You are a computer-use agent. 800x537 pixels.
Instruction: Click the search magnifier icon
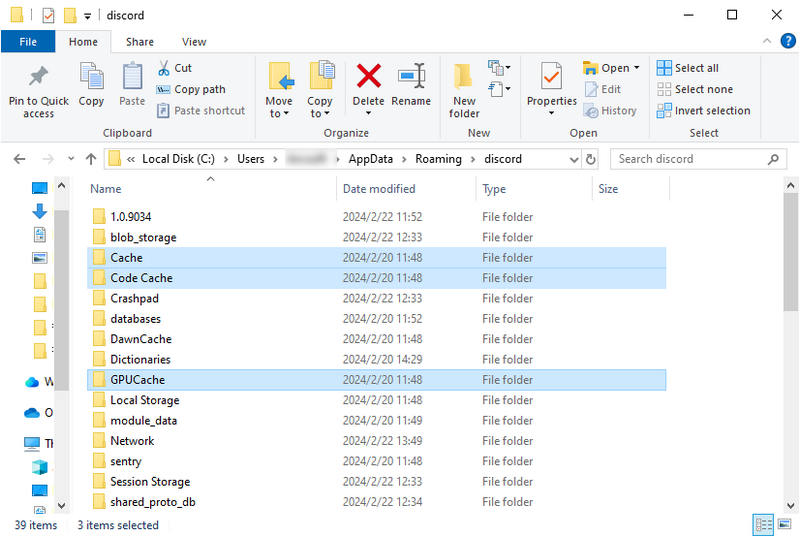tap(773, 159)
